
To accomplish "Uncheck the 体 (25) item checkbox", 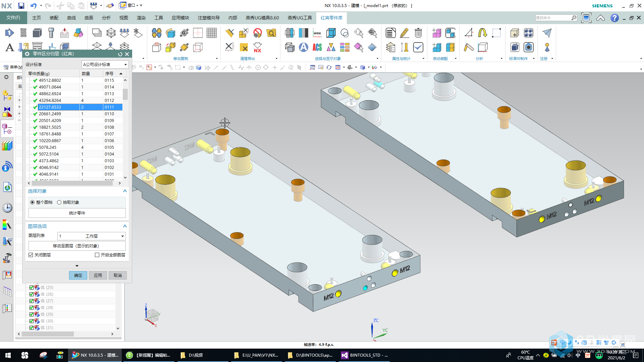I will 32,288.
